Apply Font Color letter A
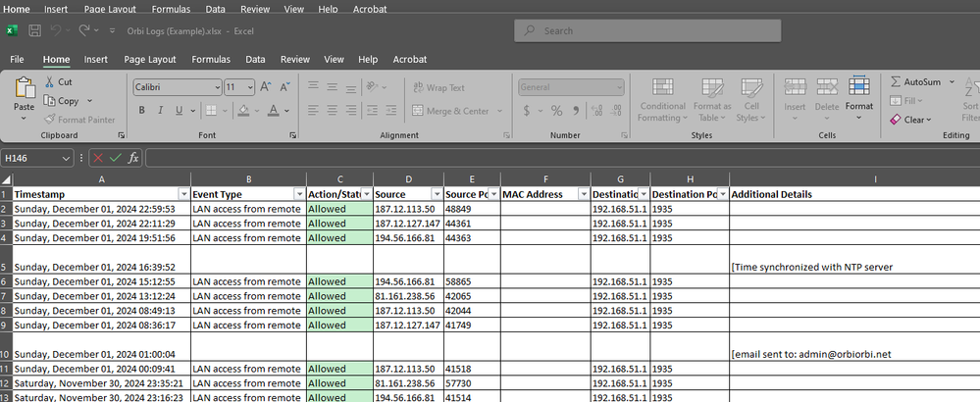The image size is (980, 402). coord(273,111)
